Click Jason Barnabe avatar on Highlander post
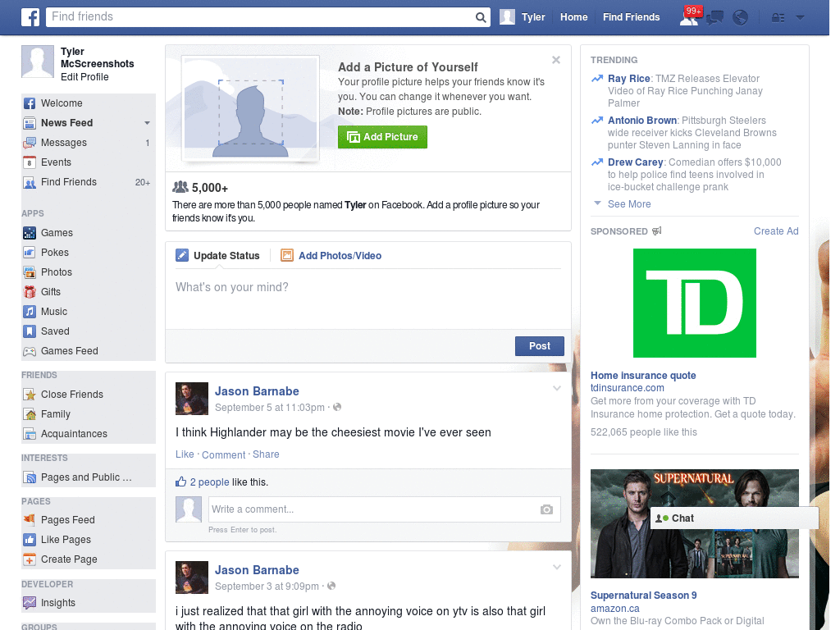 tap(192, 399)
